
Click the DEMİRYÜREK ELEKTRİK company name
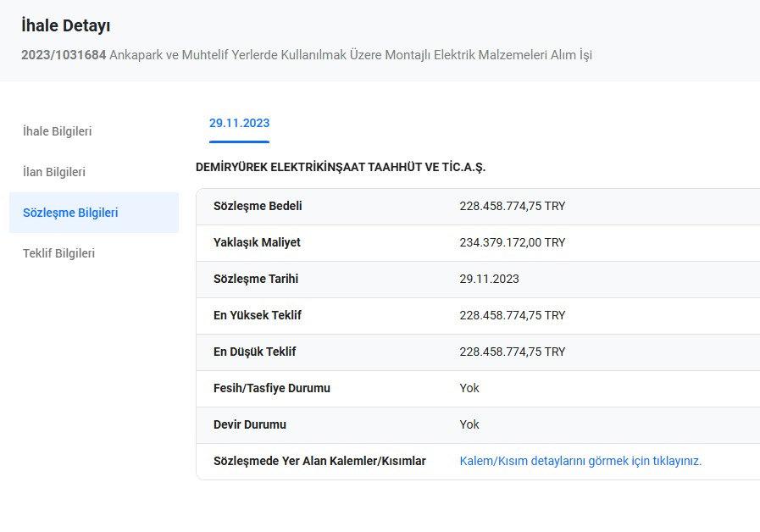[341, 168]
